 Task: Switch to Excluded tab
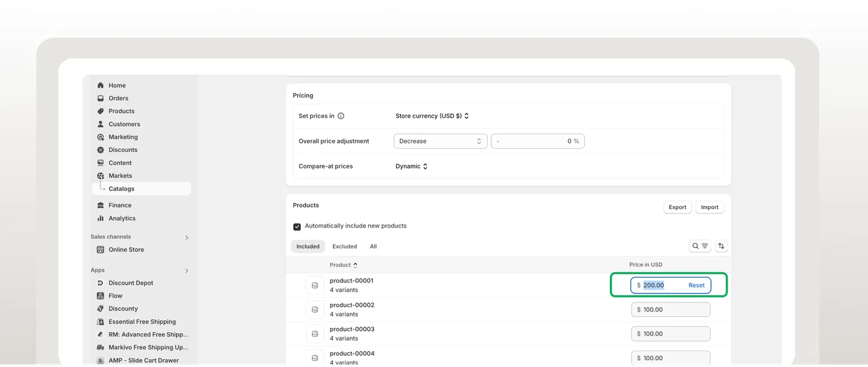click(345, 246)
